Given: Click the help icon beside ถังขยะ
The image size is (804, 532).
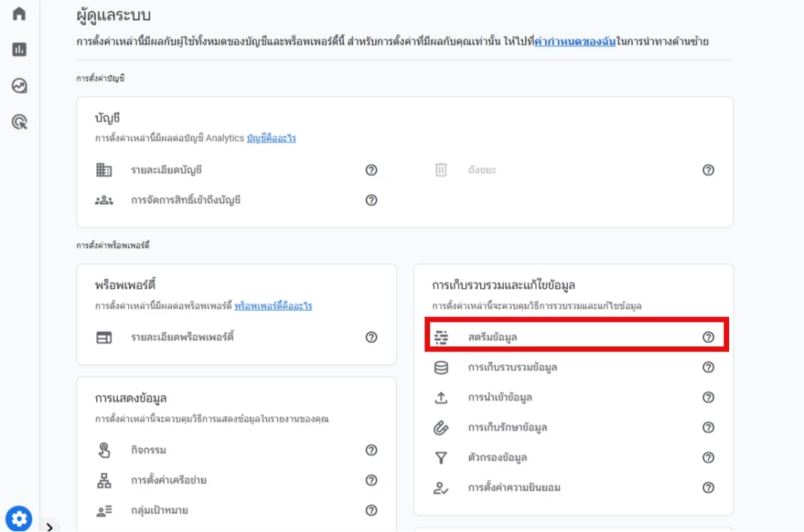Looking at the screenshot, I should pos(708,170).
